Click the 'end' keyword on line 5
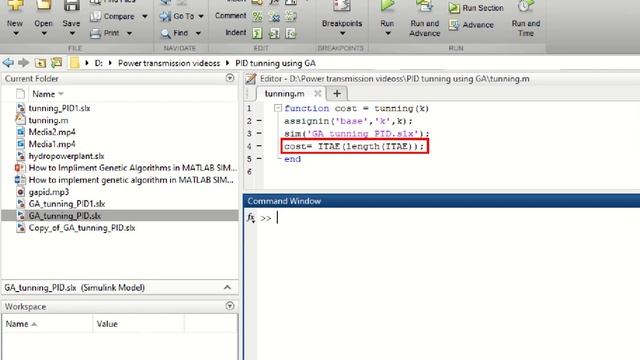The image size is (640, 360). (x=292, y=159)
